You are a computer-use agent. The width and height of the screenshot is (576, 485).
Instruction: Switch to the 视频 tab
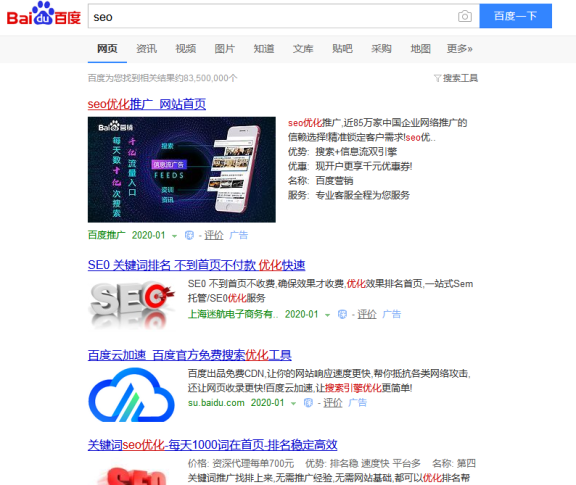(186, 48)
